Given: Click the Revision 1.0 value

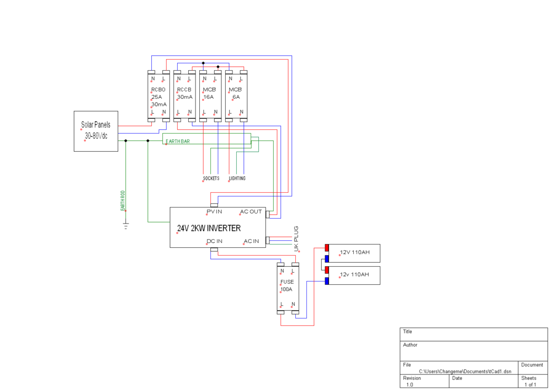Looking at the screenshot, I should pos(410,385).
